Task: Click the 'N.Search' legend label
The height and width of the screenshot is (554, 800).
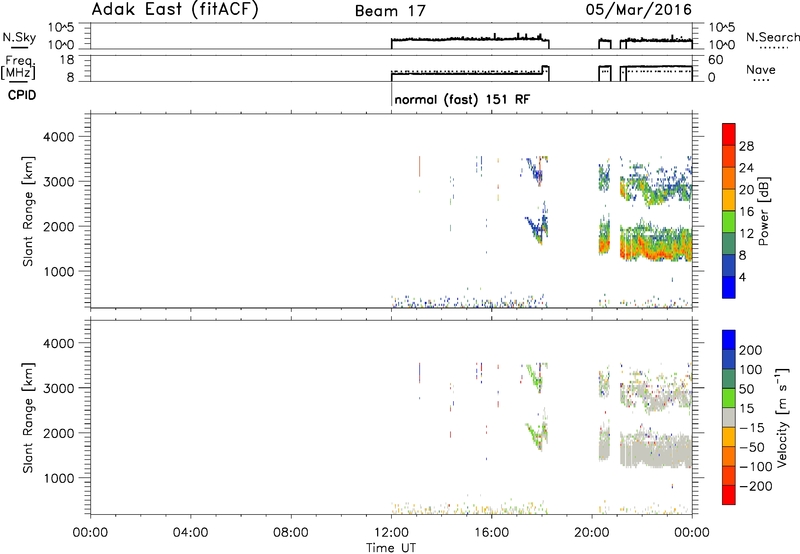Action: (x=772, y=37)
